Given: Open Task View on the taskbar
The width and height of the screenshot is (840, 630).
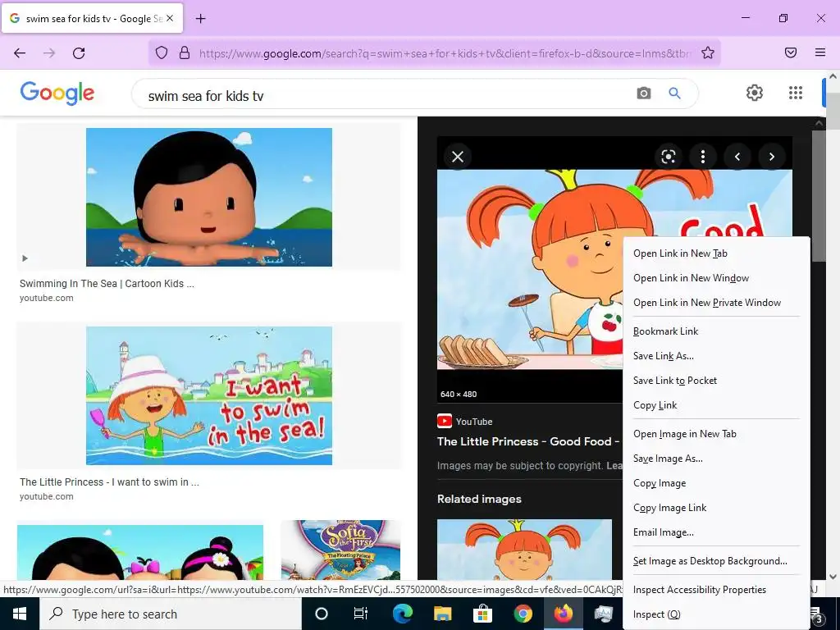Looking at the screenshot, I should (361, 614).
